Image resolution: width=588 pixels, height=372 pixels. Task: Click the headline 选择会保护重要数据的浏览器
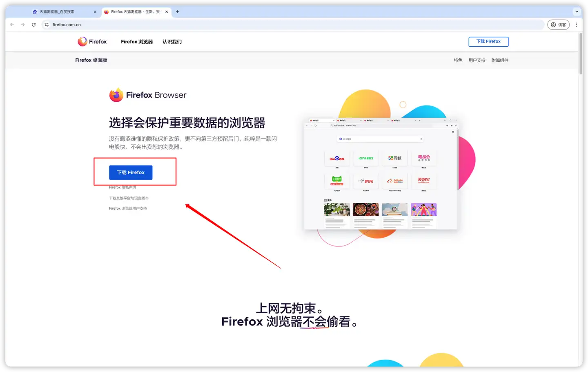(187, 123)
